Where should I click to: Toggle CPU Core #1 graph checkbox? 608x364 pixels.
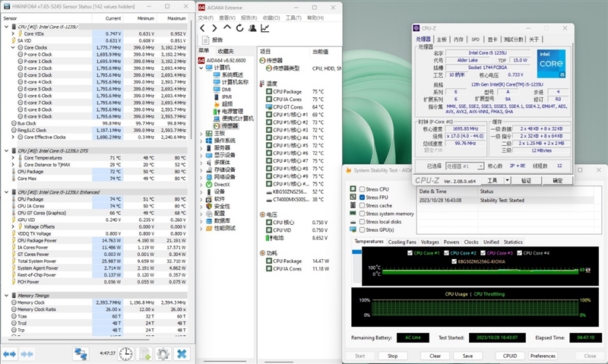click(410, 253)
